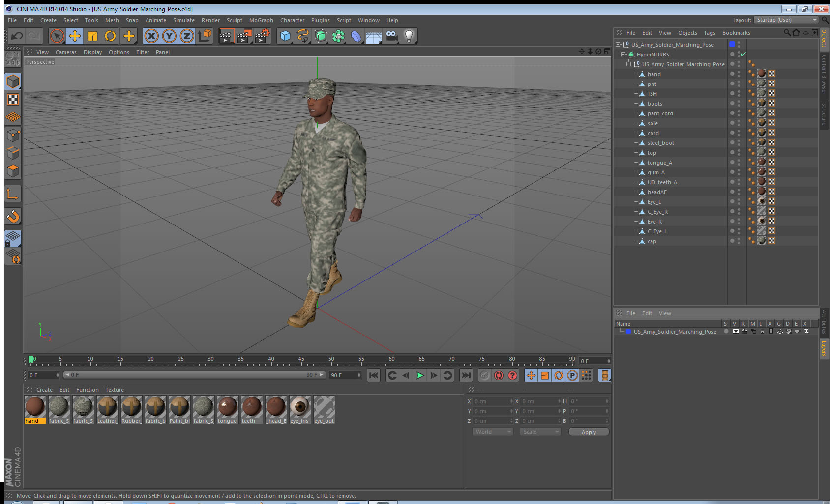Select Edges mode icon
The height and width of the screenshot is (504, 830).
(x=13, y=153)
